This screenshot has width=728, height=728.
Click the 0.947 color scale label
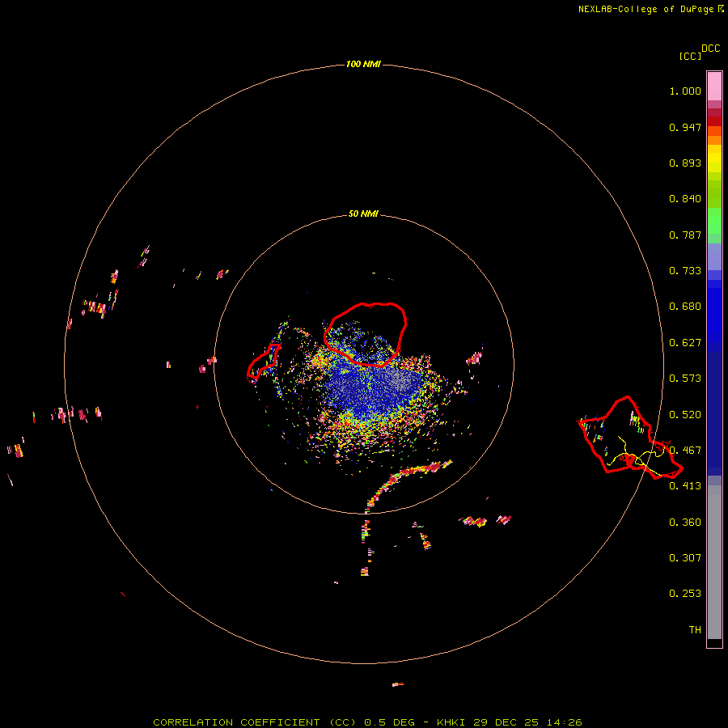pos(685,127)
